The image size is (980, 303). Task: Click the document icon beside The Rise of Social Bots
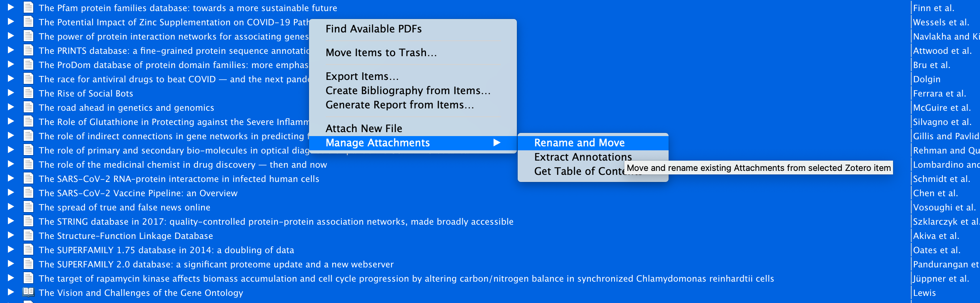coord(28,92)
